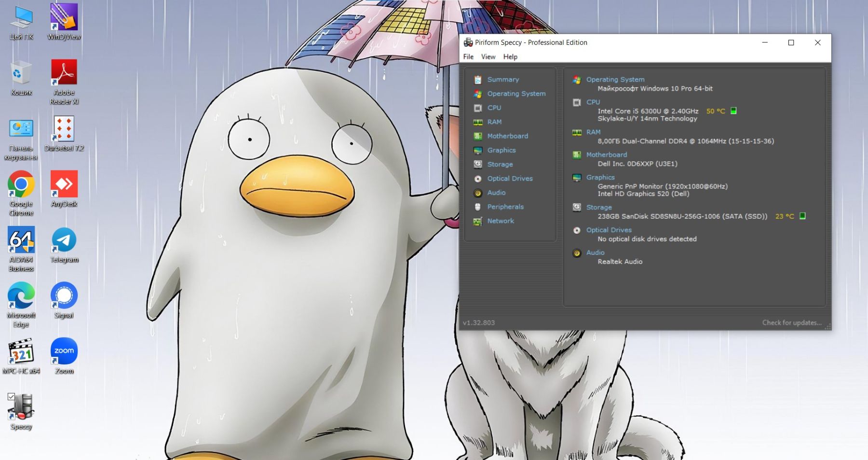Viewport: 868px width, 460px height.
Task: Click the Audio heading in summary pane
Action: coord(595,253)
